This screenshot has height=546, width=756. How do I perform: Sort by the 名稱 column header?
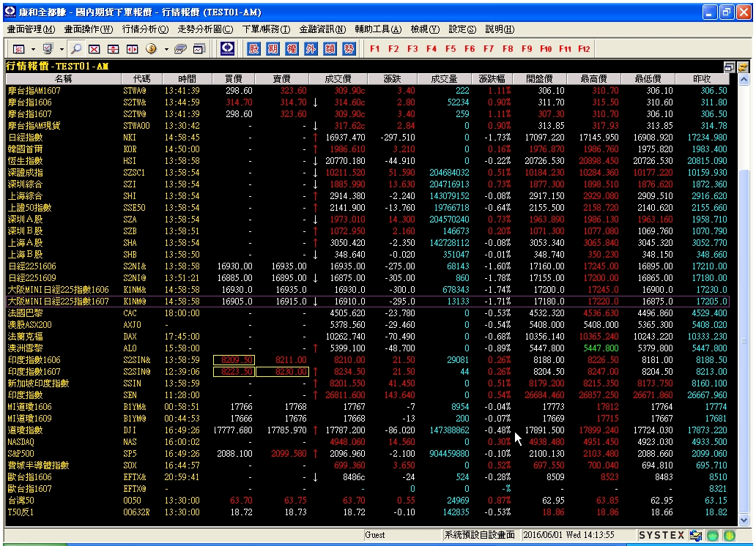(63, 78)
